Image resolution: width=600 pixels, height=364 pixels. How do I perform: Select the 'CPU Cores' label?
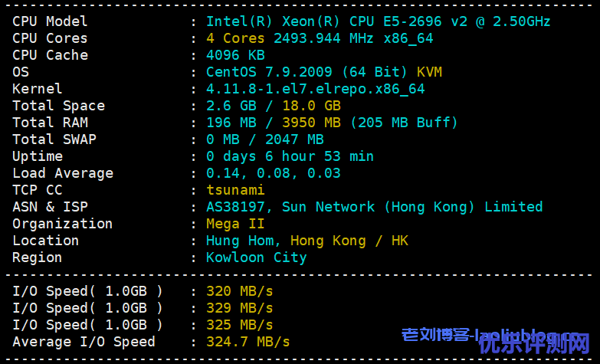click(50, 38)
